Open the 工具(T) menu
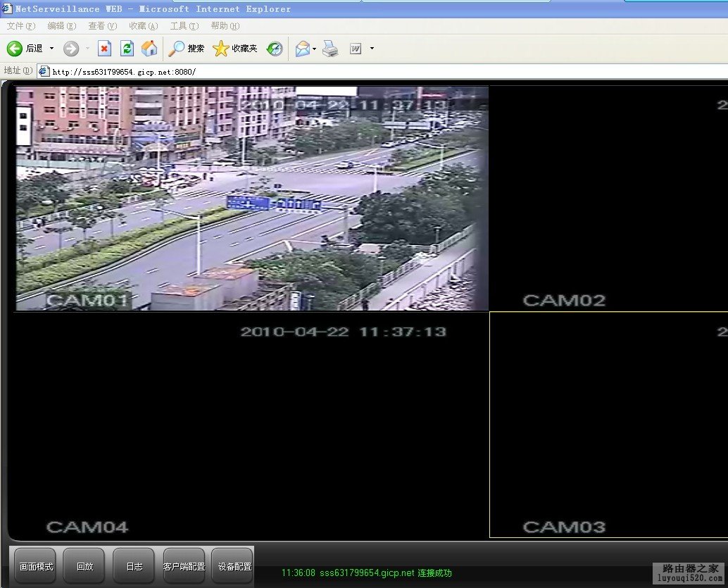Viewport: 728px width, 588px height. point(184,26)
